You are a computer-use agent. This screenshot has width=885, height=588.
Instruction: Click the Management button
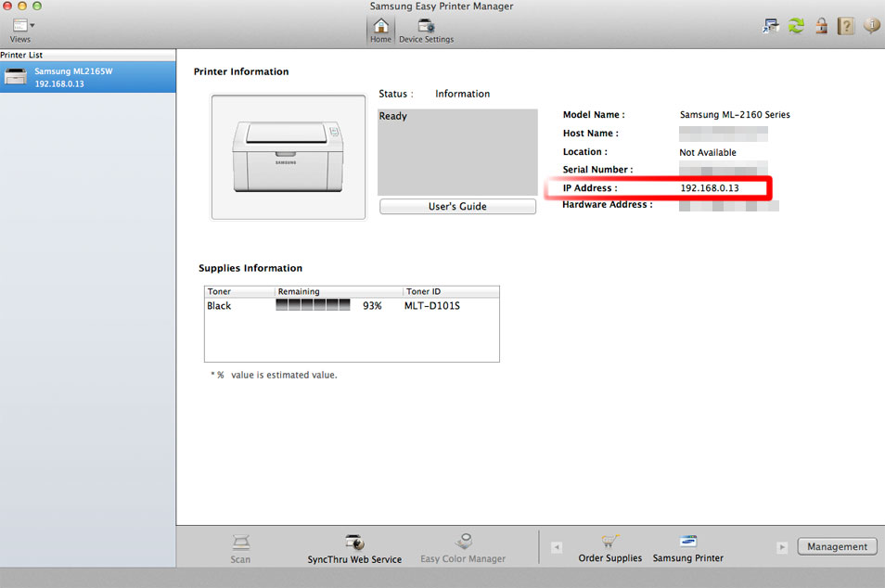click(x=837, y=546)
